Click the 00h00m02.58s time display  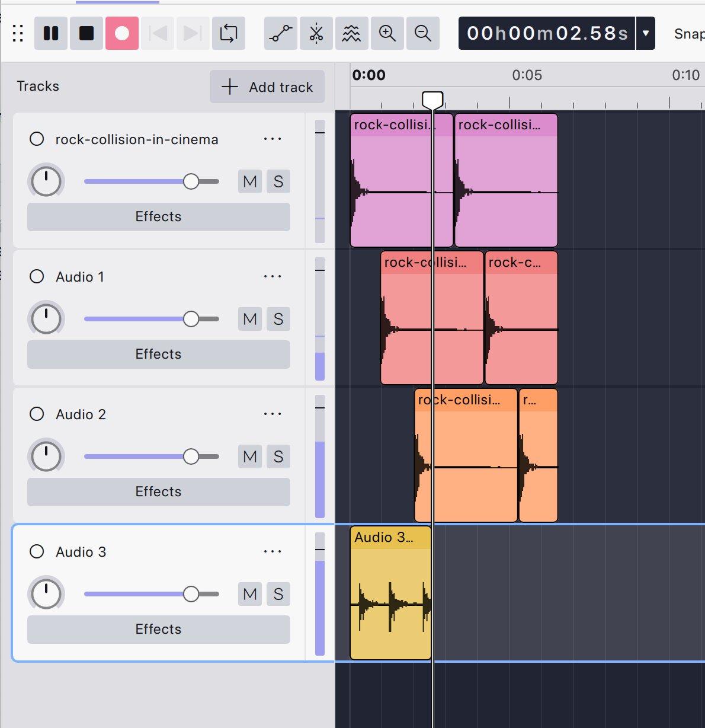point(547,33)
